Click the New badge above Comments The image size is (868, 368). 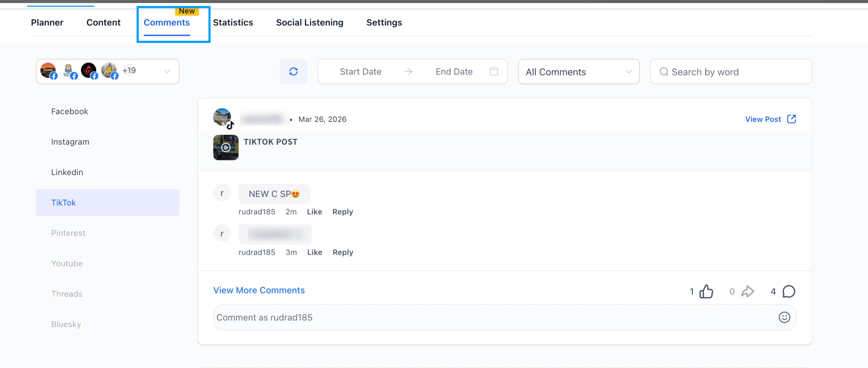pos(187,11)
